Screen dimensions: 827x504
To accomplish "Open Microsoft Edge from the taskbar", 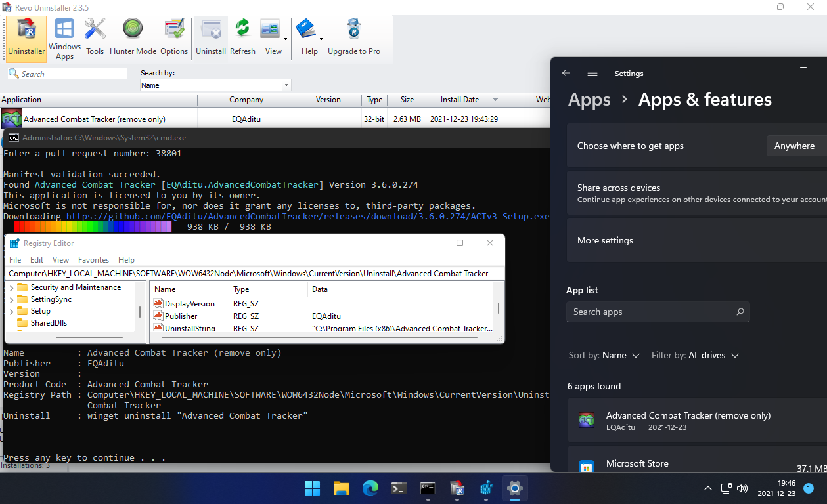I will click(370, 488).
